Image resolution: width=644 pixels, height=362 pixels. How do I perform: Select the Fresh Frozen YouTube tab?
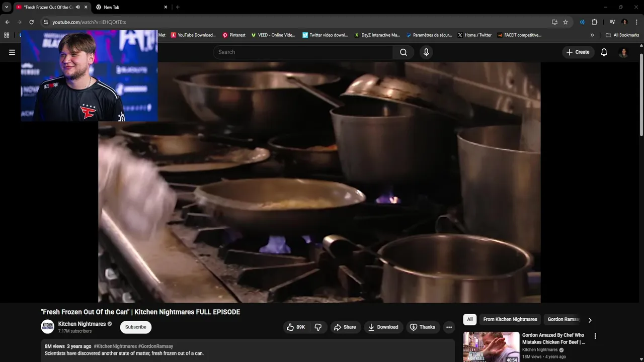(x=52, y=7)
